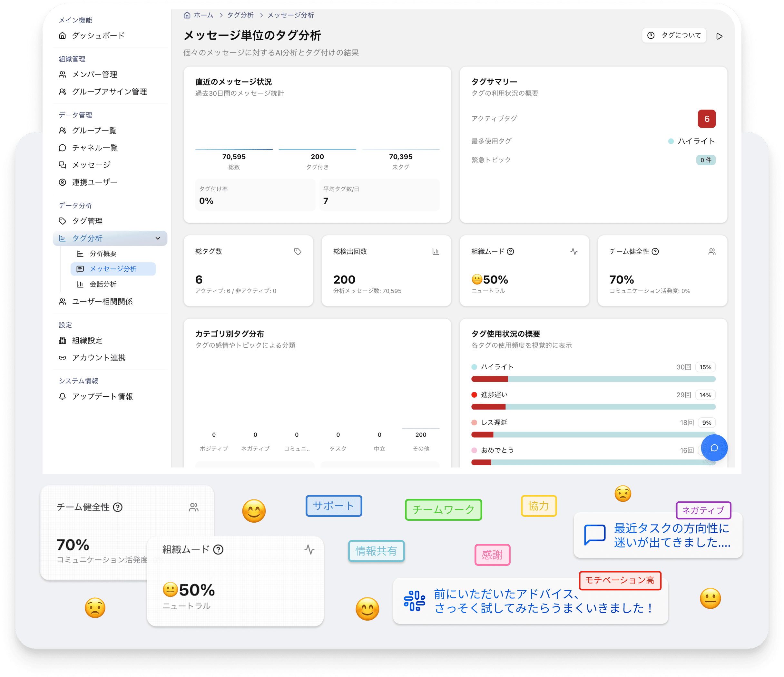
Task: Open 分析概要 under タグ分析
Action: point(103,253)
